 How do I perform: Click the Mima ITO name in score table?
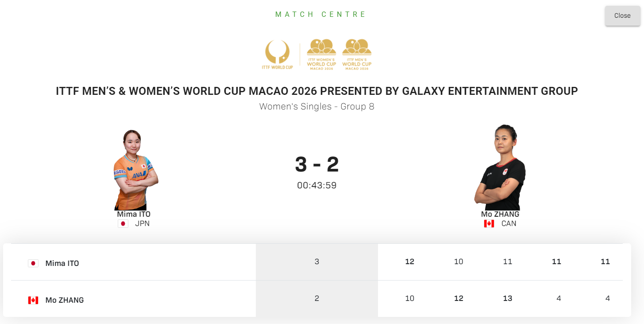click(62, 263)
